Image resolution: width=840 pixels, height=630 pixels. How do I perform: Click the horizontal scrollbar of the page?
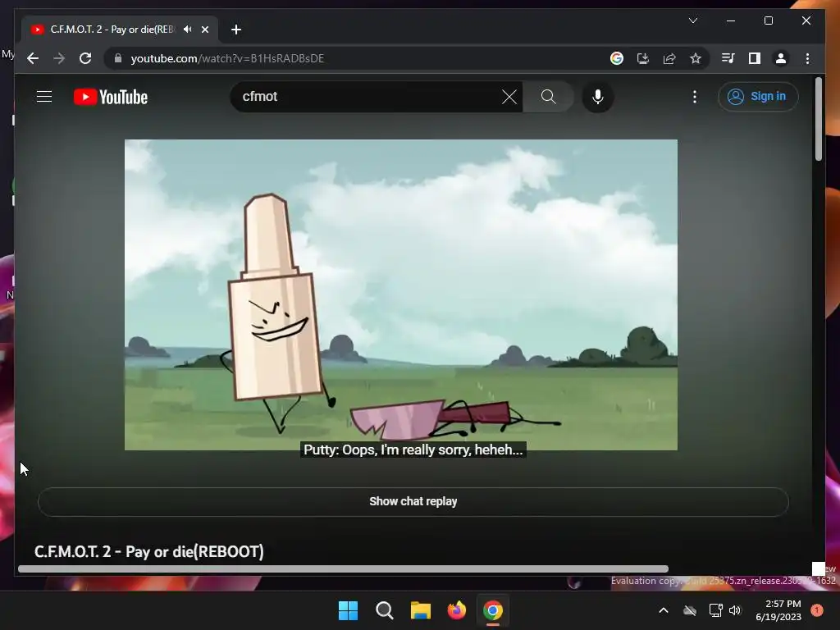343,569
